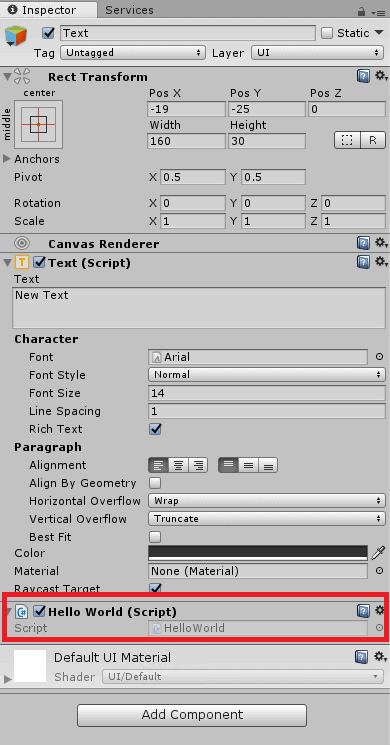Screen dimensions: 390x745
Task: Expand the Anchors foldout
Action: click(x=7, y=159)
